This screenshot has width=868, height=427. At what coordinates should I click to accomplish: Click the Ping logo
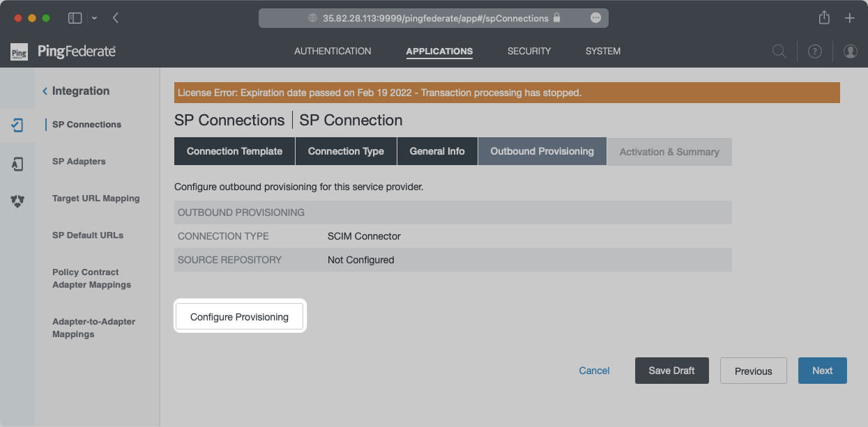tap(19, 52)
